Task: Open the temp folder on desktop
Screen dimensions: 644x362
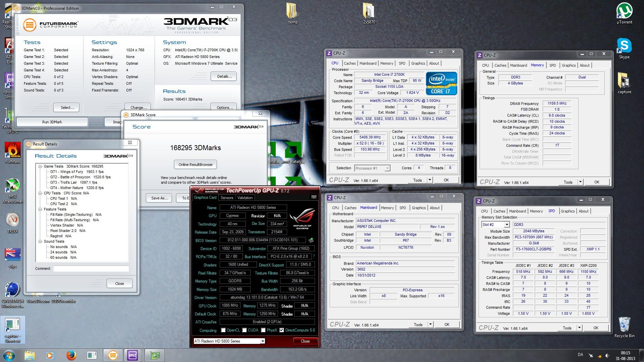Action: [x=292, y=13]
